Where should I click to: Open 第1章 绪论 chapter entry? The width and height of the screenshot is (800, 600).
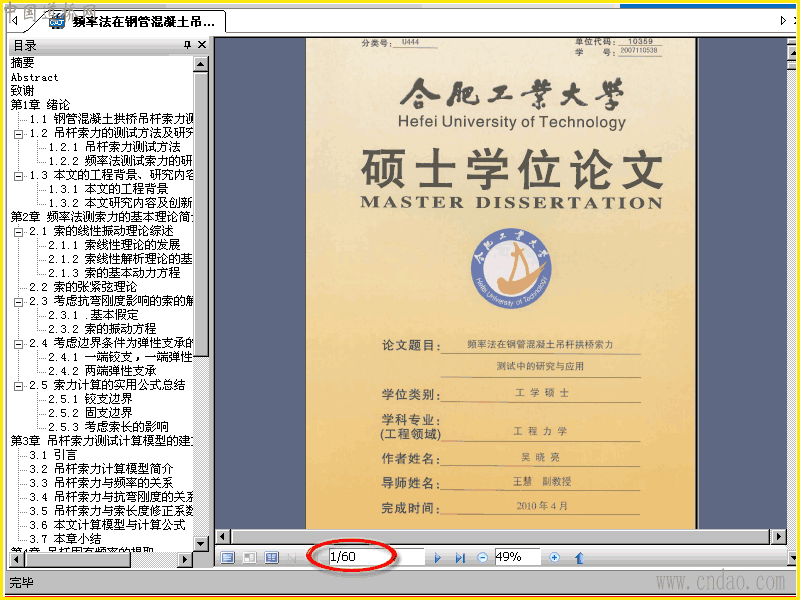(x=40, y=105)
